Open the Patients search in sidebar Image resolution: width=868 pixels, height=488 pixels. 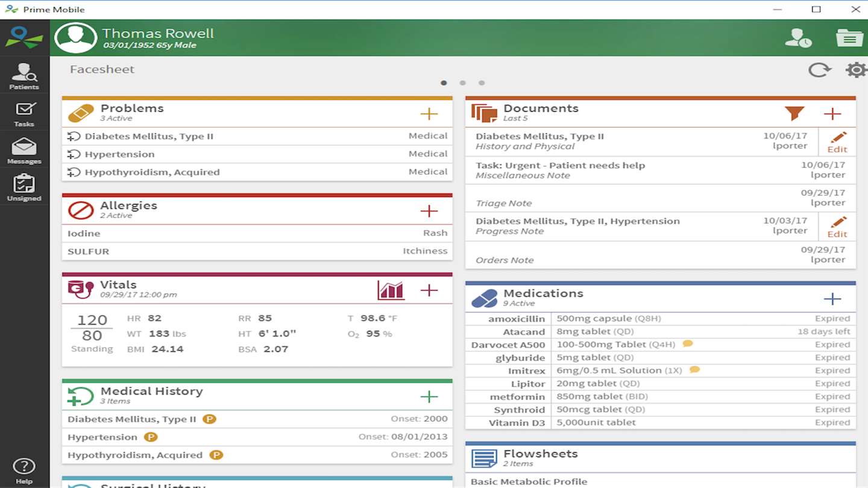point(24,77)
